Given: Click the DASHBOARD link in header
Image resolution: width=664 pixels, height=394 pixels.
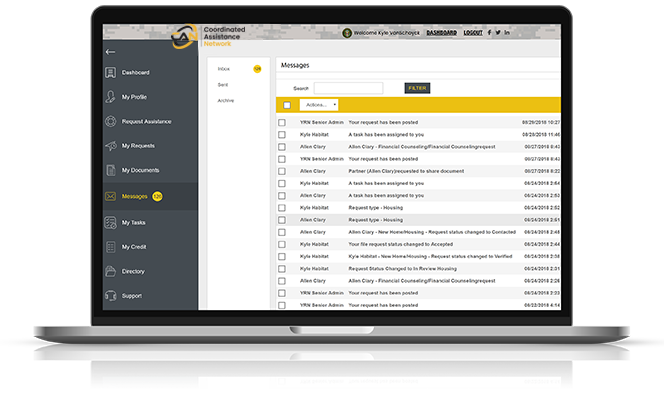Looking at the screenshot, I should tap(441, 33).
